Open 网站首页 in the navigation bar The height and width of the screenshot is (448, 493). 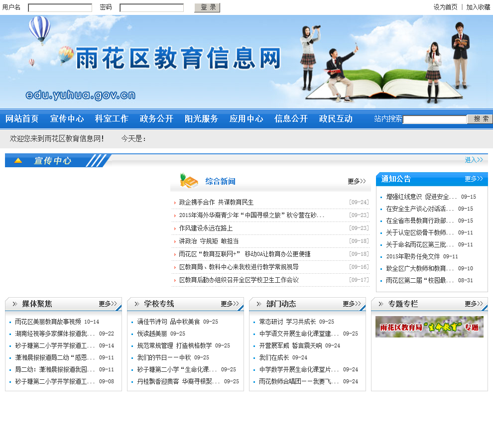(22, 118)
